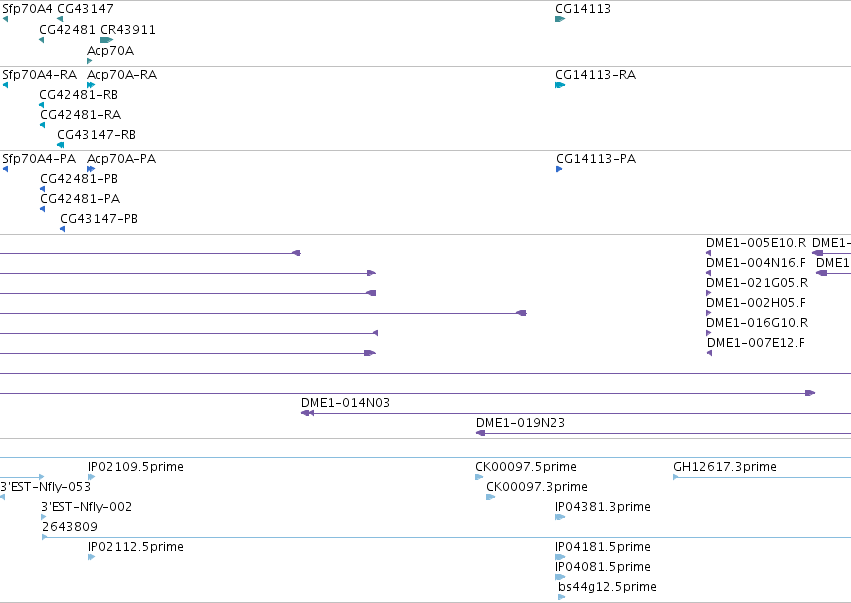The image size is (851, 603).
Task: Click the IP02109.5prime arrow glyph
Action: [x=91, y=477]
